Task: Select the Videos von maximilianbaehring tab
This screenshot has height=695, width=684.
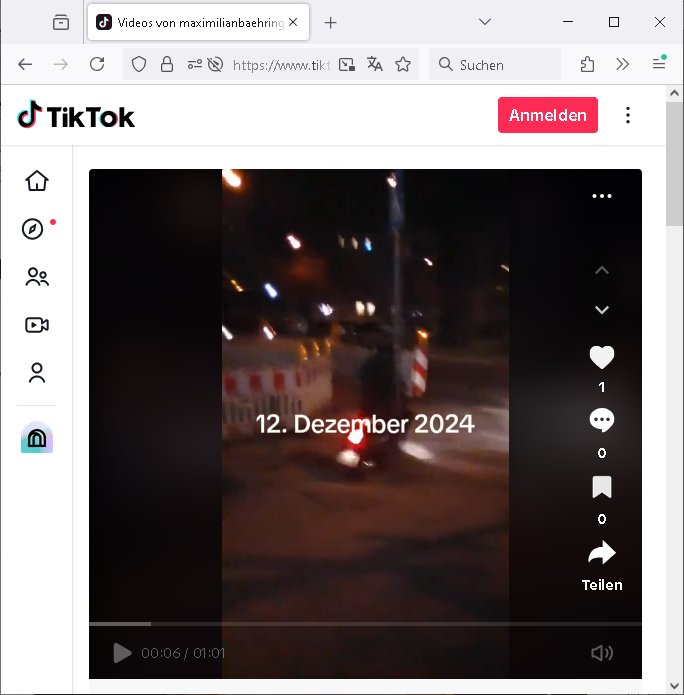Action: pyautogui.click(x=199, y=22)
